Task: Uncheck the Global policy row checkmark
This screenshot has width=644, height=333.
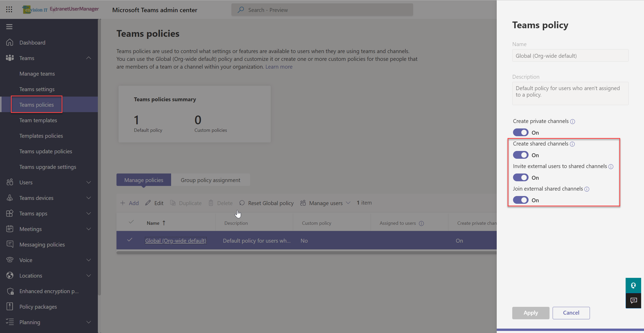Action: (x=130, y=240)
